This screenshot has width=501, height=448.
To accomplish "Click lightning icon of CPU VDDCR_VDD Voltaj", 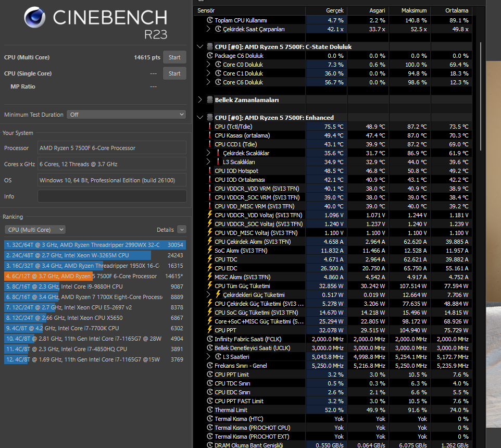I will (210, 215).
